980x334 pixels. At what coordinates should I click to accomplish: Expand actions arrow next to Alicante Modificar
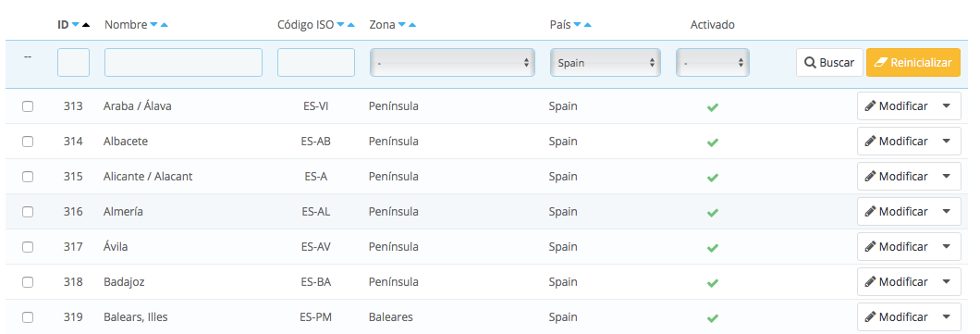(946, 177)
